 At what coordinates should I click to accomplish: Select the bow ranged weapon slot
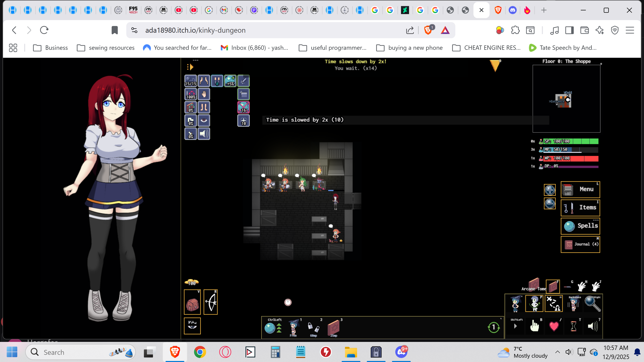click(210, 302)
